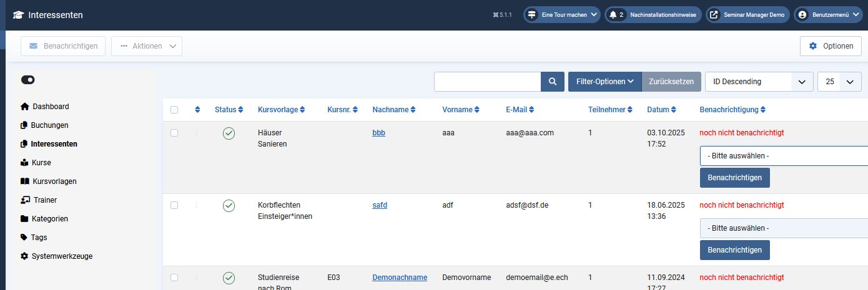Open the ID Descending sort dropdown
868x290 pixels.
coord(759,82)
